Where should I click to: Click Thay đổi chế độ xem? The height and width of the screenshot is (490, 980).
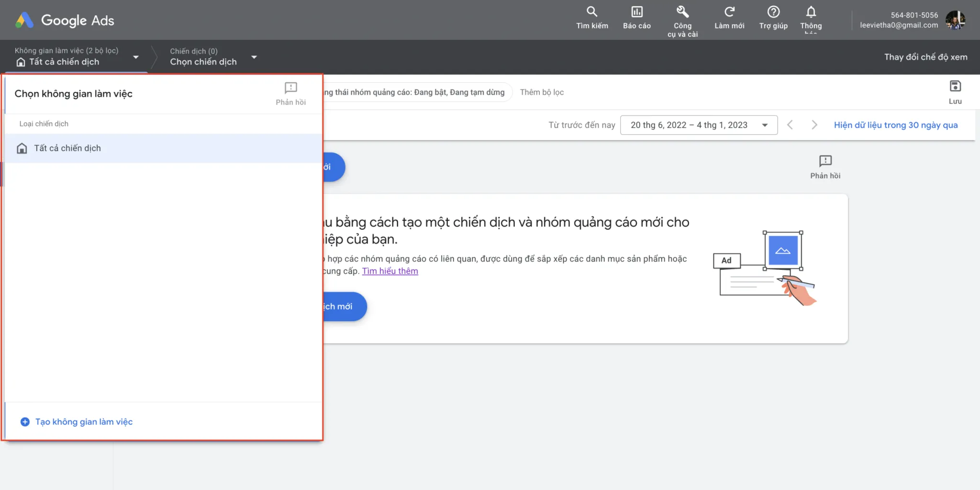[925, 57]
